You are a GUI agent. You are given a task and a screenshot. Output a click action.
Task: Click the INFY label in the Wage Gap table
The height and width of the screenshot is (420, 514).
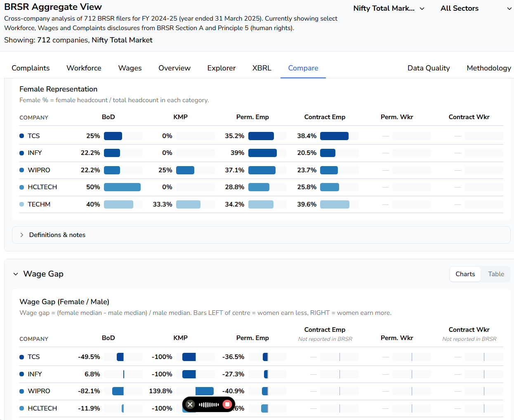pos(35,374)
